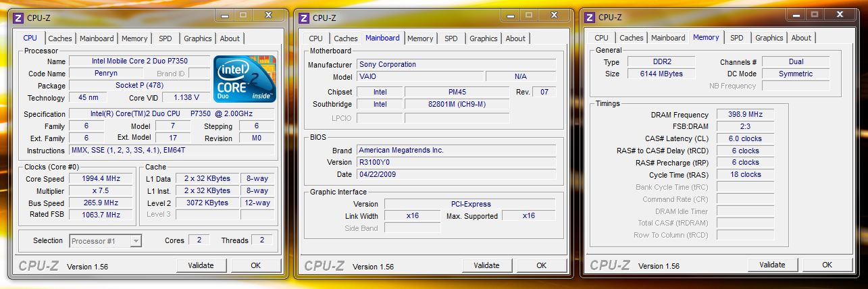The image size is (868, 289).
Task: Click Validate button in Mainboard window
Action: tap(486, 265)
